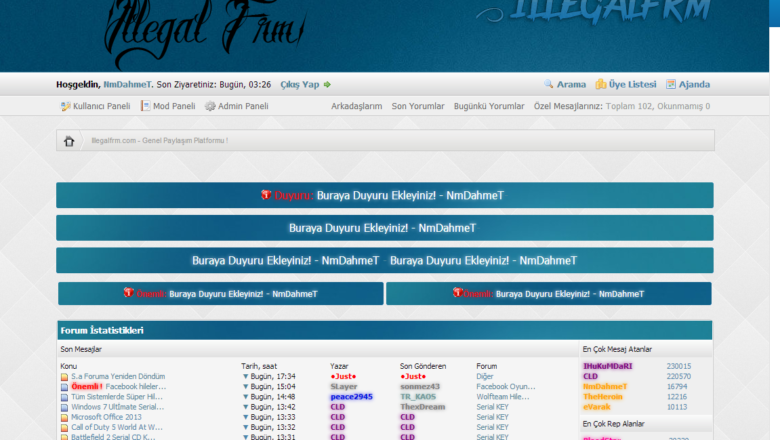Open the Kullanıcı Paneli link

[x=101, y=106]
